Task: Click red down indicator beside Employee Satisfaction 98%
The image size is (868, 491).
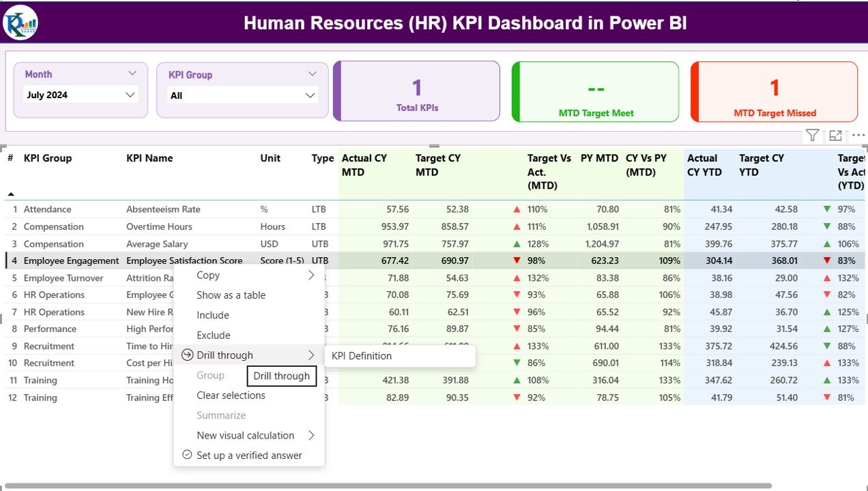Action: tap(517, 261)
